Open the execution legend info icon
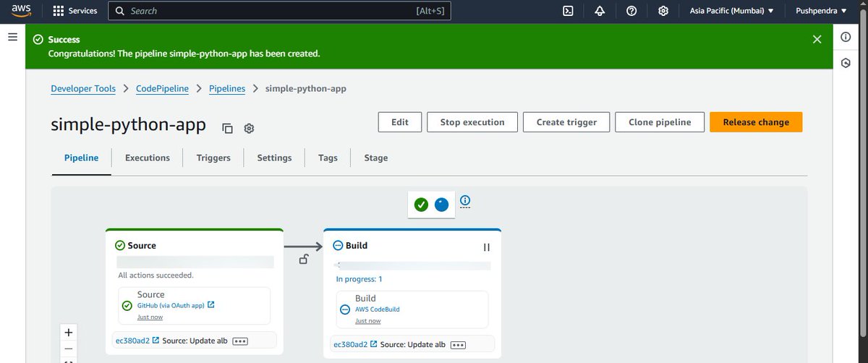Image resolution: width=868 pixels, height=363 pixels. tap(465, 200)
